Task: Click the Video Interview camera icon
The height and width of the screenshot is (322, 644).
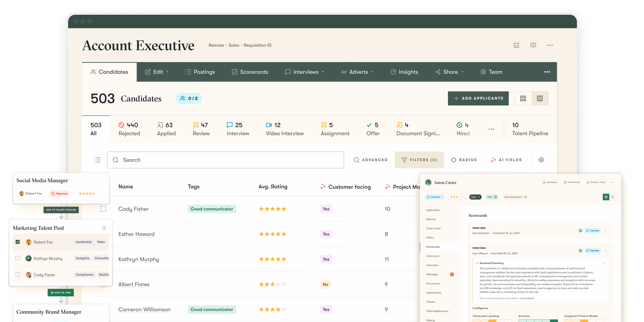Action: (269, 125)
